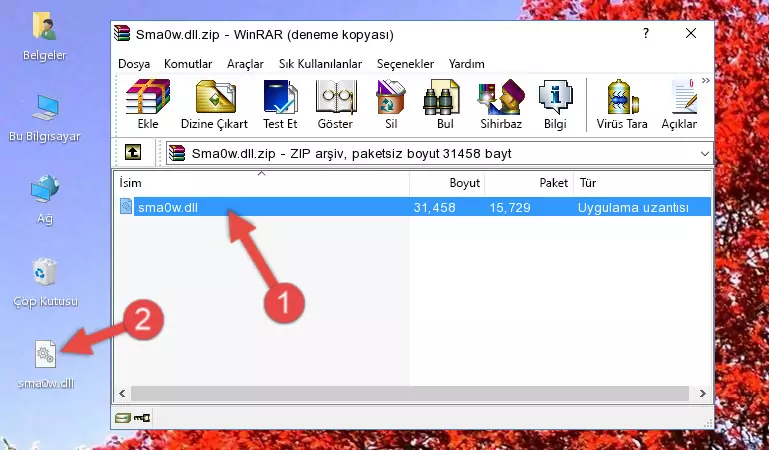Click the Uygulama uzantısı type cell
This screenshot has height=450, width=769.
click(633, 207)
